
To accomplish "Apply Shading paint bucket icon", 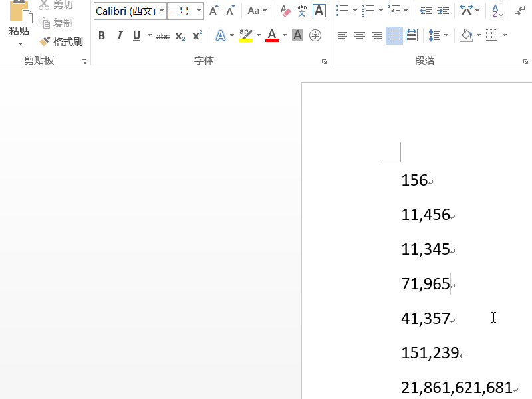I will (466, 35).
